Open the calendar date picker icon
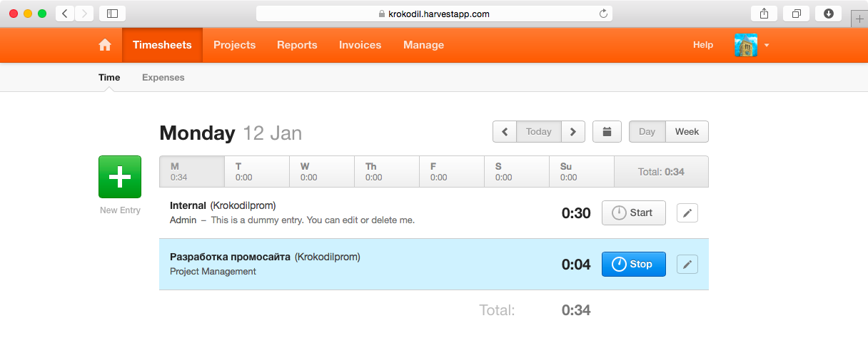The width and height of the screenshot is (868, 343). [607, 132]
